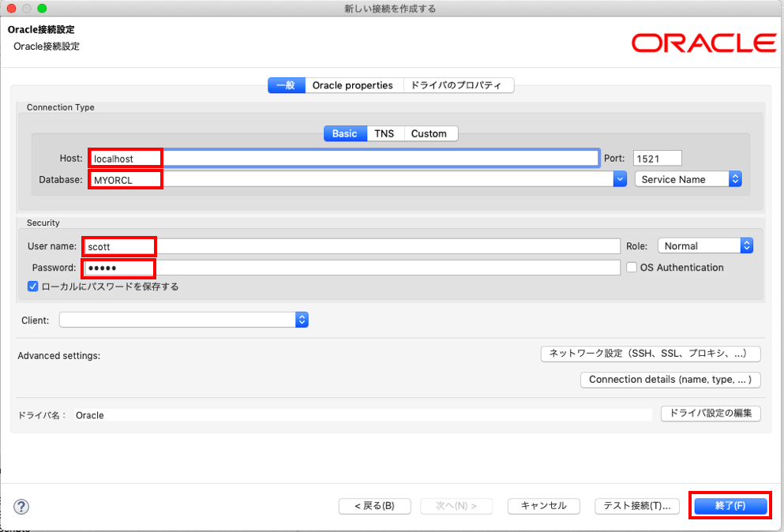
Task: Switch to the 一般 tab
Action: tap(286, 85)
